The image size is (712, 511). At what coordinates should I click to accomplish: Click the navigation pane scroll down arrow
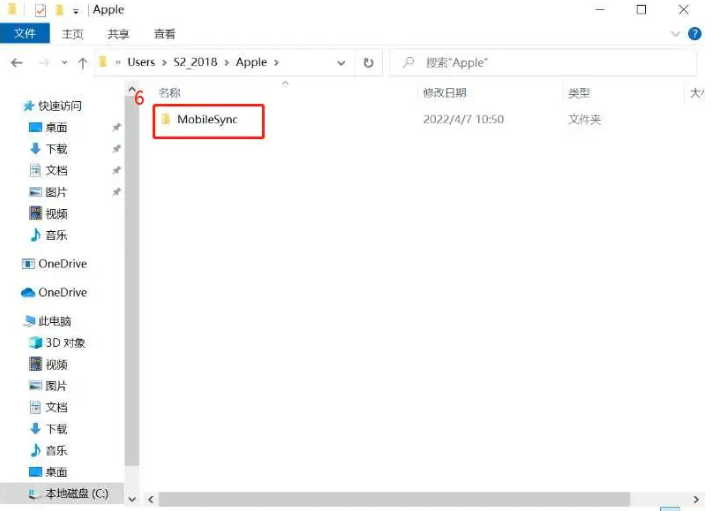tap(132, 499)
